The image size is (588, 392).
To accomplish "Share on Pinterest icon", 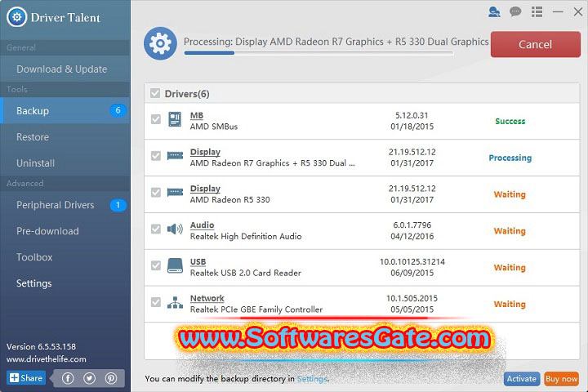I will tap(110, 378).
